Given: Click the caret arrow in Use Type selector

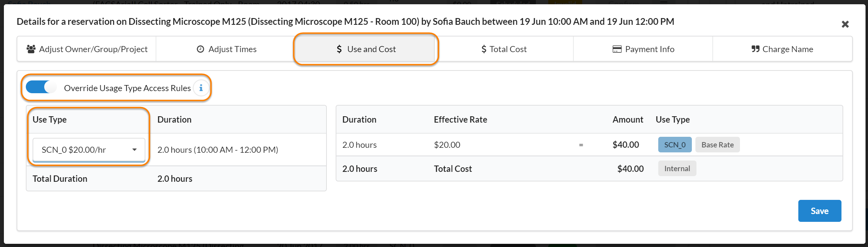Looking at the screenshot, I should pyautogui.click(x=134, y=150).
